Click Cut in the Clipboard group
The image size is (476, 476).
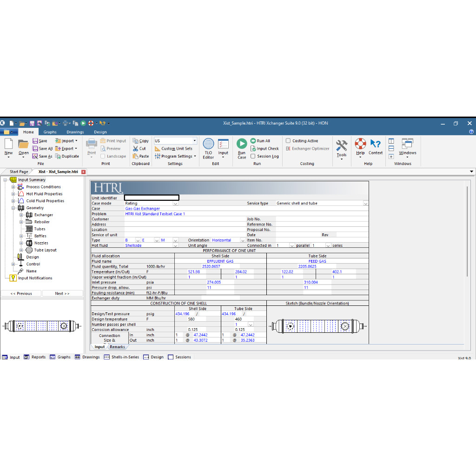(139, 148)
